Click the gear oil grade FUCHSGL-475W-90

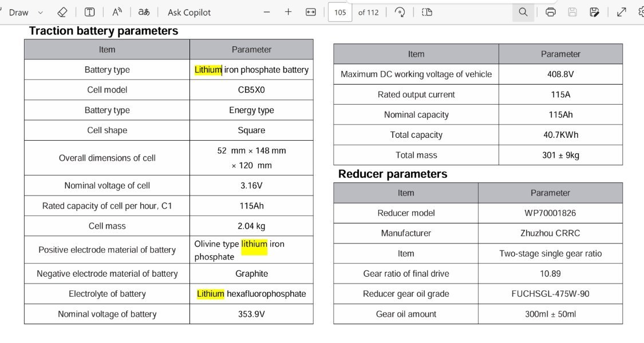point(550,294)
